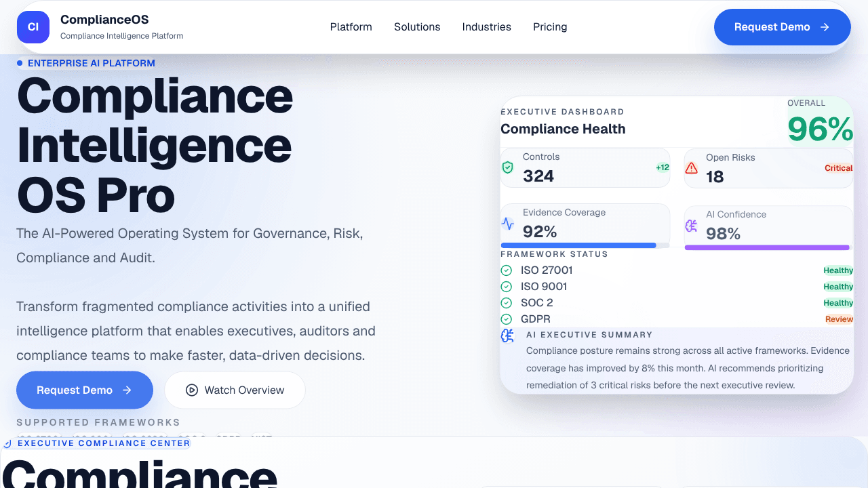This screenshot has height=488, width=868.
Task: Click the 324 controls value
Action: (538, 176)
